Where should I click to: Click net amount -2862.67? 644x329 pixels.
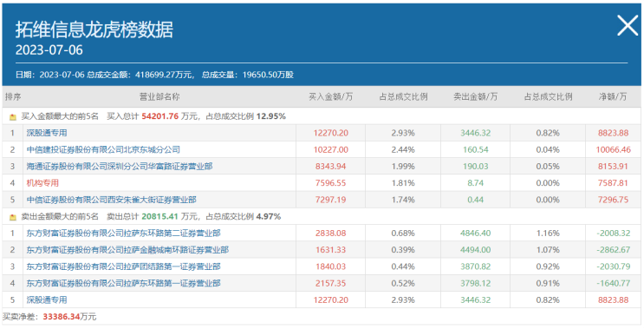point(613,250)
